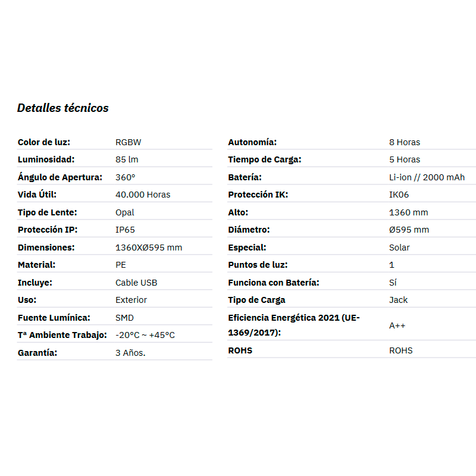
Task: Select the Incluye label
Action: coord(35,283)
